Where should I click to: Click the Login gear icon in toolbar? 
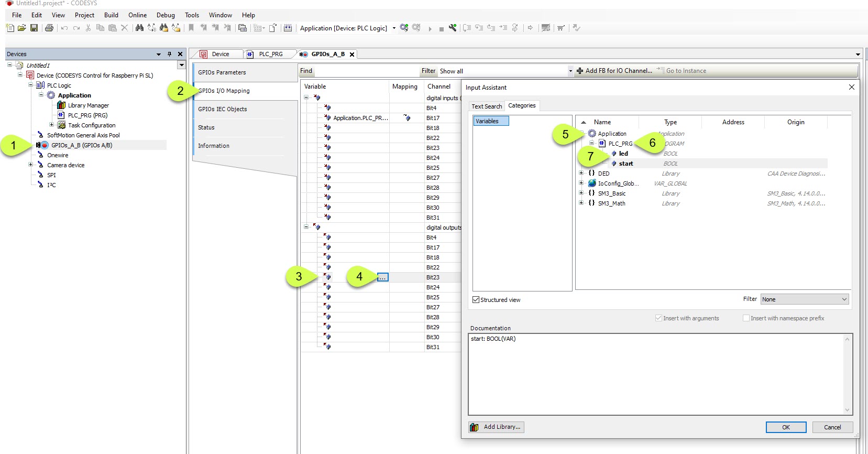(x=404, y=28)
